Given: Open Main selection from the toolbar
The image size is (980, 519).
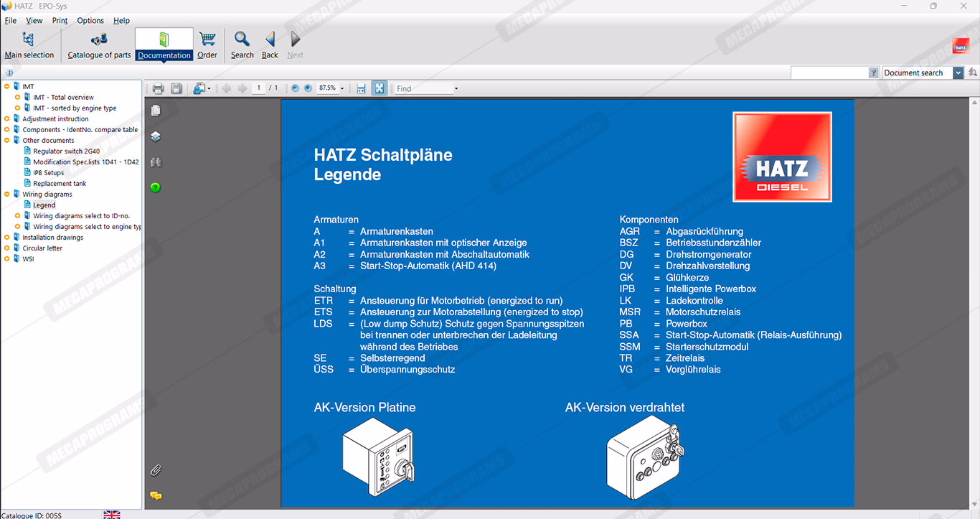Looking at the screenshot, I should pyautogui.click(x=29, y=45).
